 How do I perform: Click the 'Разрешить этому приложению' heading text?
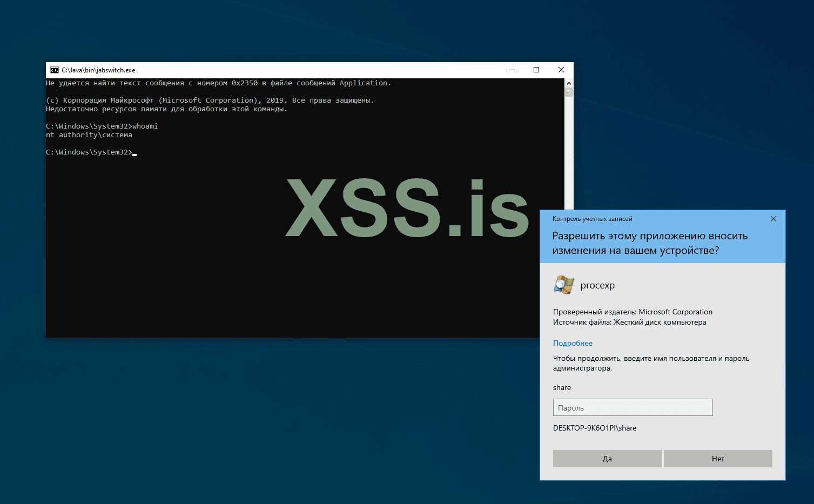(650, 243)
